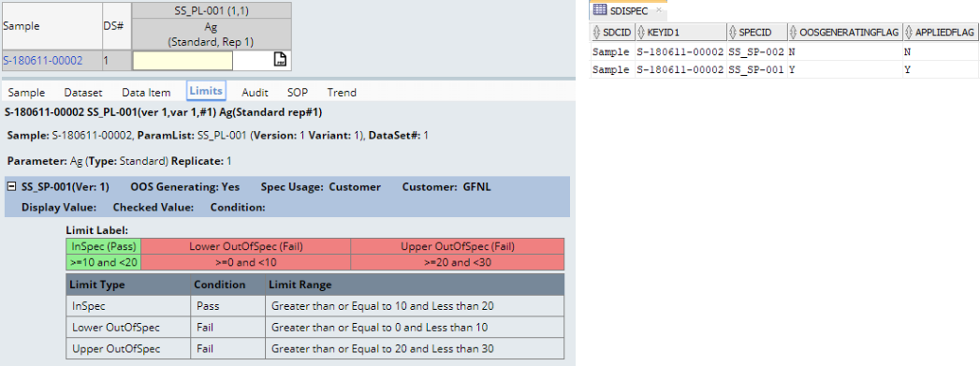Viewport: 980px width, 366px height.
Task: Click the SS_SP-001(Ver: 1) spec title
Action: coord(66,187)
